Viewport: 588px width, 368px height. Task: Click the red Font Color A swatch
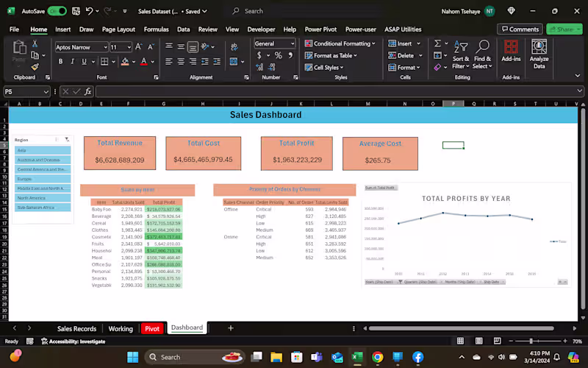[x=143, y=61]
